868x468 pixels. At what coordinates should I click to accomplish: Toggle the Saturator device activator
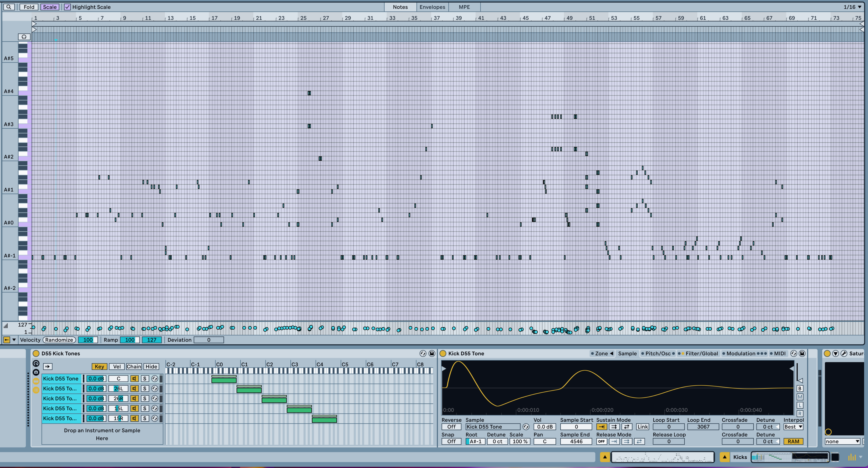point(827,353)
